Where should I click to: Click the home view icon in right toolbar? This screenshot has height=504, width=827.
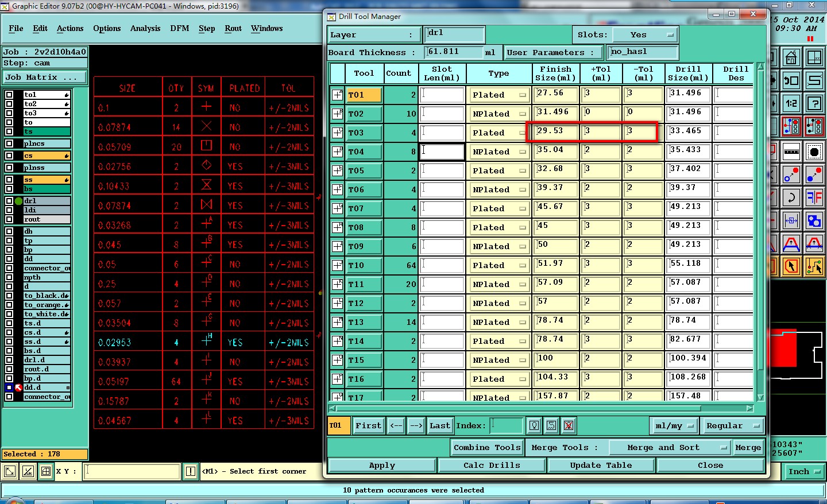(791, 57)
